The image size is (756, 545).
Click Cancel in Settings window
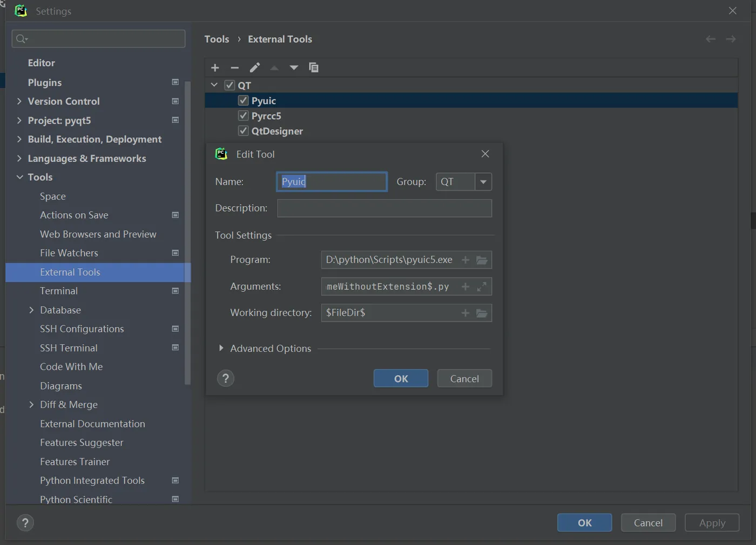tap(648, 522)
